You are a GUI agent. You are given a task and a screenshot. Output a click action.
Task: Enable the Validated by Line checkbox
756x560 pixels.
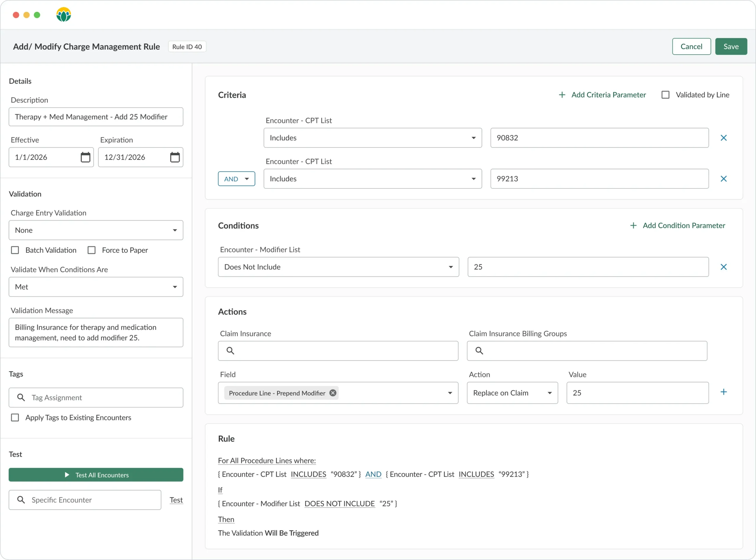coord(666,95)
